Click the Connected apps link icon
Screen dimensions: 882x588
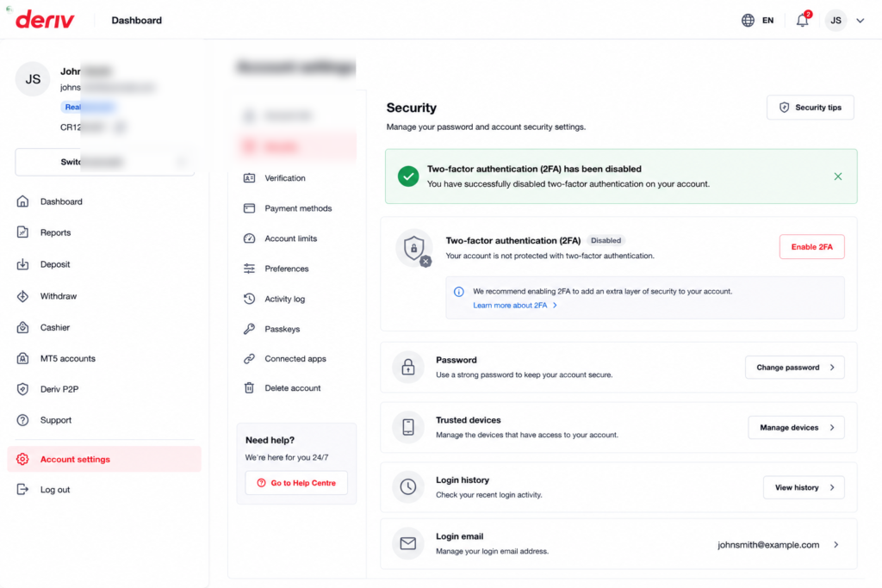[x=249, y=359]
